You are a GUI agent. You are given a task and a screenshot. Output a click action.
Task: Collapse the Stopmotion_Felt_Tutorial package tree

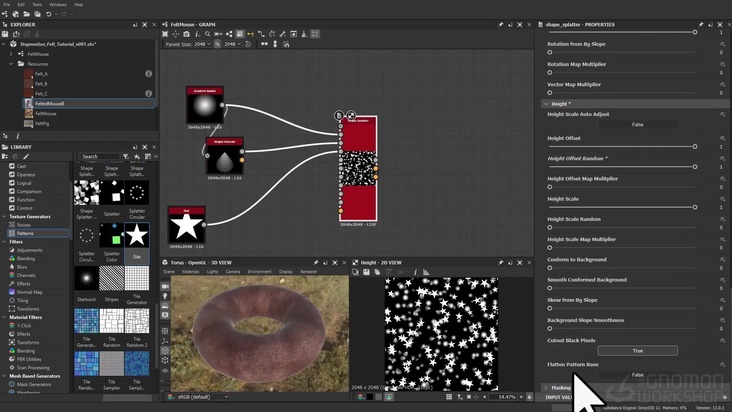(x=4, y=44)
